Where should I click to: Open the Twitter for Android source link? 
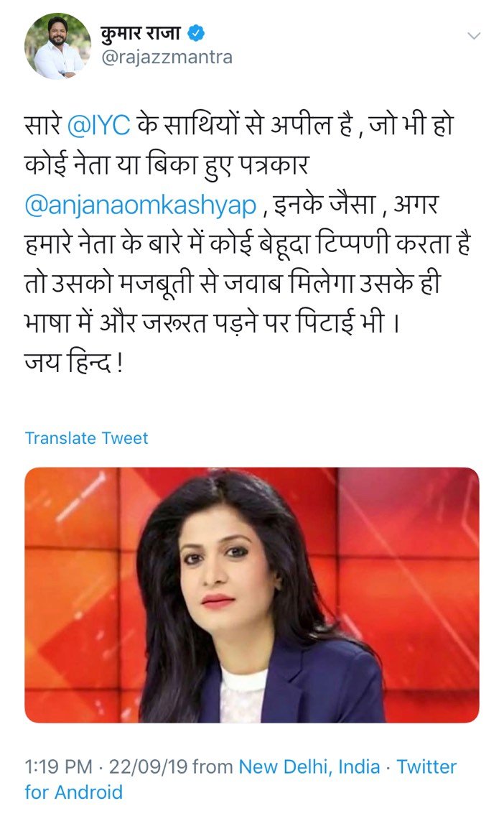241,779
